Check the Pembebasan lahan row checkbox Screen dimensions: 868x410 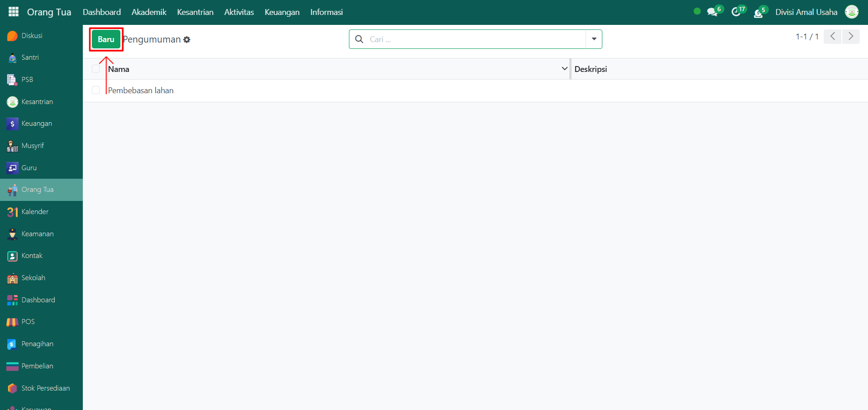click(x=95, y=90)
